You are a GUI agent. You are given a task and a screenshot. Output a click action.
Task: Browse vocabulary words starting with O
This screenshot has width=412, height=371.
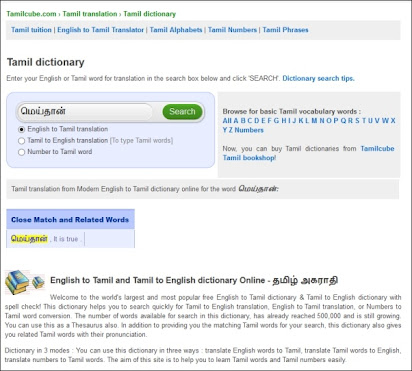coord(329,121)
